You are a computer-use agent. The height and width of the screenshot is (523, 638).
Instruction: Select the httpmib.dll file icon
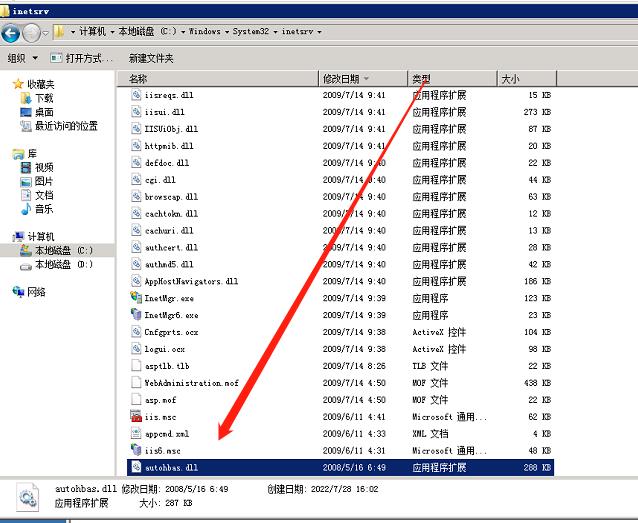[x=136, y=146]
